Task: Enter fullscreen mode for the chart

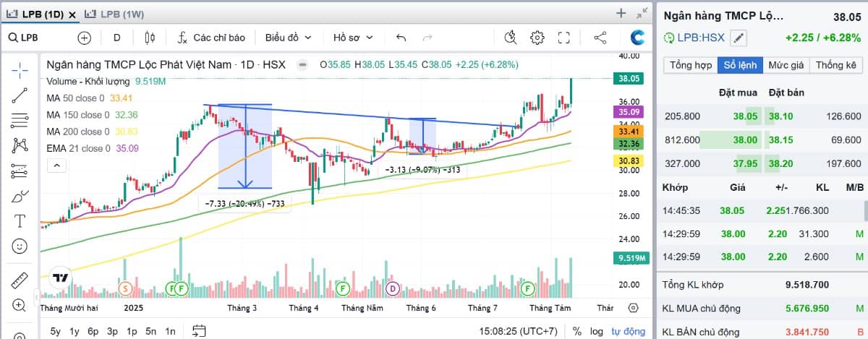Action: (x=564, y=38)
